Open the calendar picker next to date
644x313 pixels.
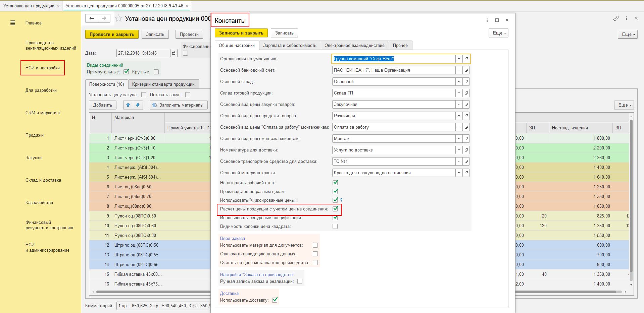[174, 53]
